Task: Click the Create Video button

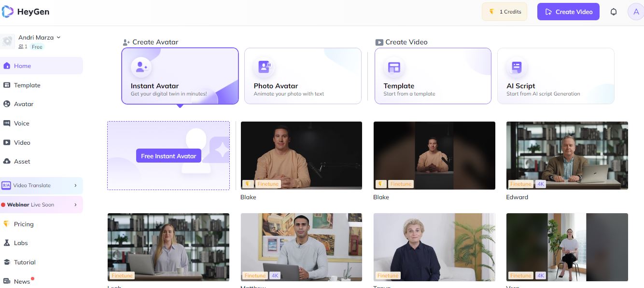Action: click(568, 12)
